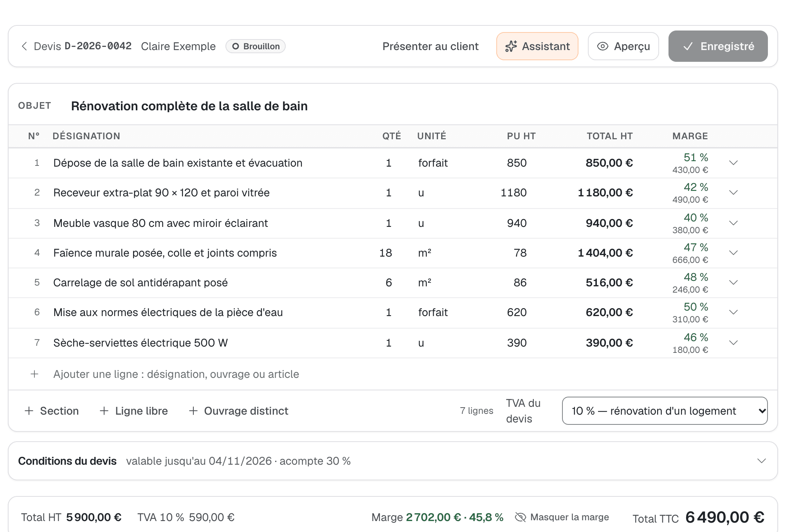
Task: Open the TVA du devis dropdown
Action: tap(665, 411)
